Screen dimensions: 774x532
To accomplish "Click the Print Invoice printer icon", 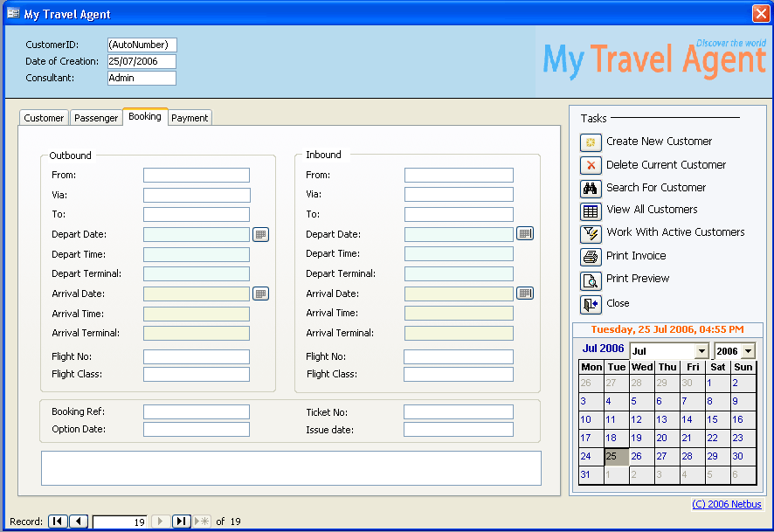I will 591,257.
